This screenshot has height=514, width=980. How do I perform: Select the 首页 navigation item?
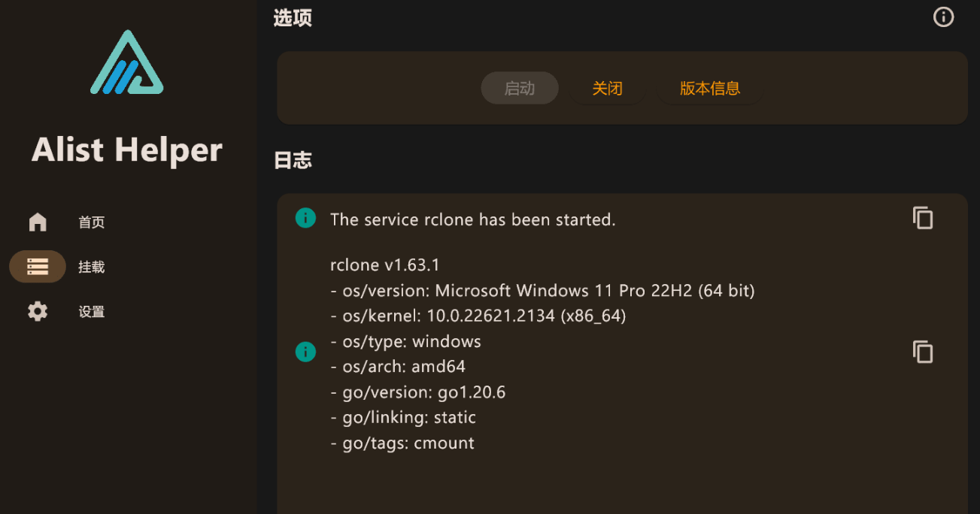pos(91,222)
